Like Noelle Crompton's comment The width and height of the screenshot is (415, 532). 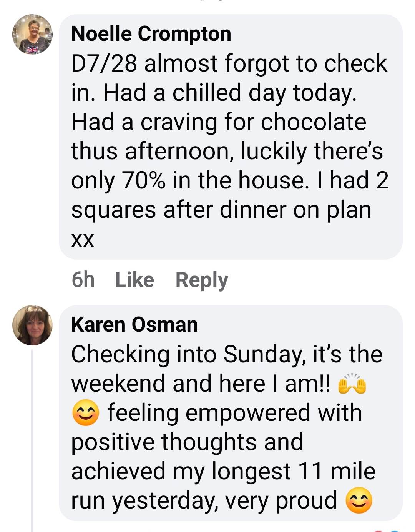[x=134, y=280]
